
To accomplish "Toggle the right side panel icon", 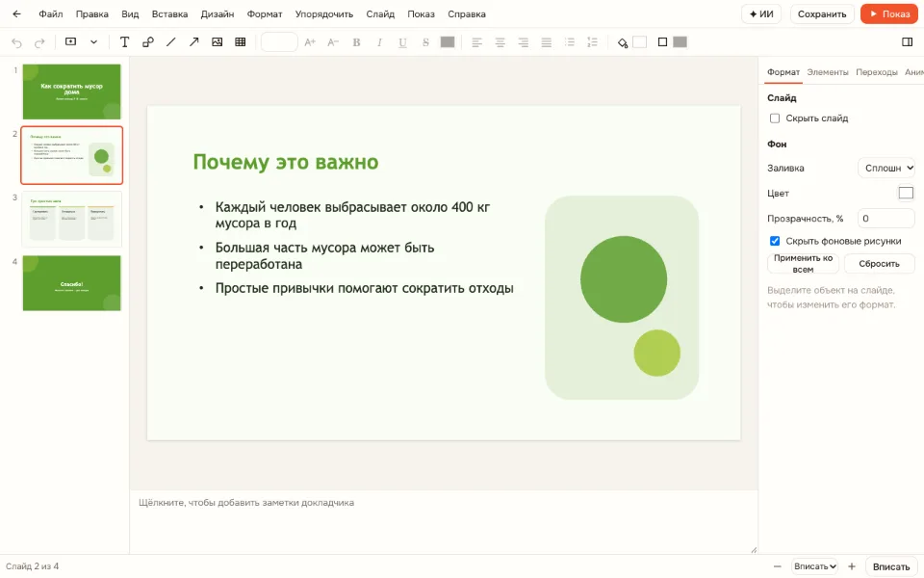I will tap(908, 41).
